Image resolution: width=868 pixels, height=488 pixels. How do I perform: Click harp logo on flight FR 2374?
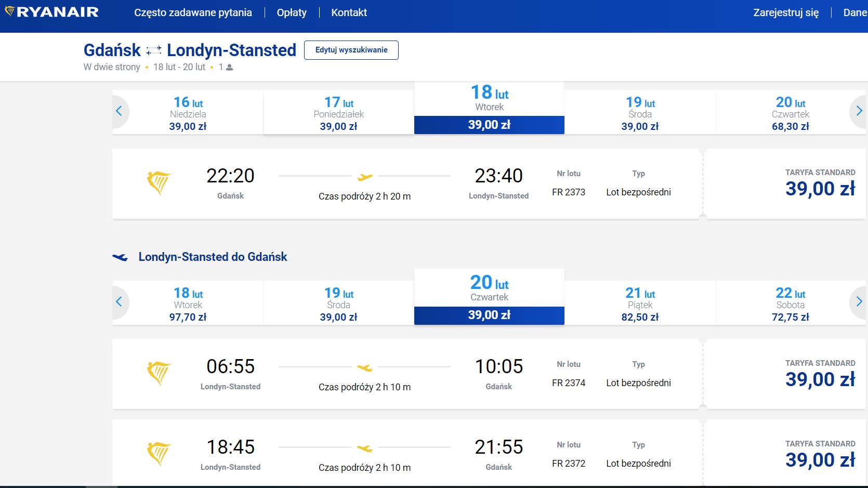click(x=159, y=374)
